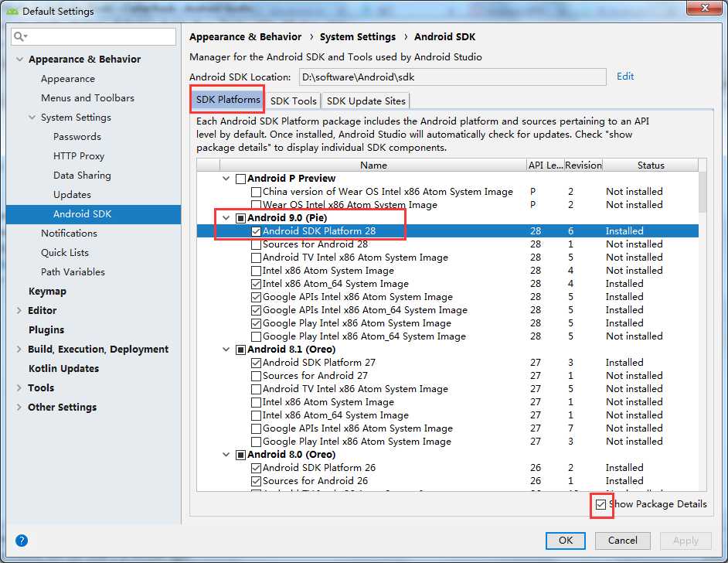
Task: Open Menus and Toolbars settings
Action: 87,98
